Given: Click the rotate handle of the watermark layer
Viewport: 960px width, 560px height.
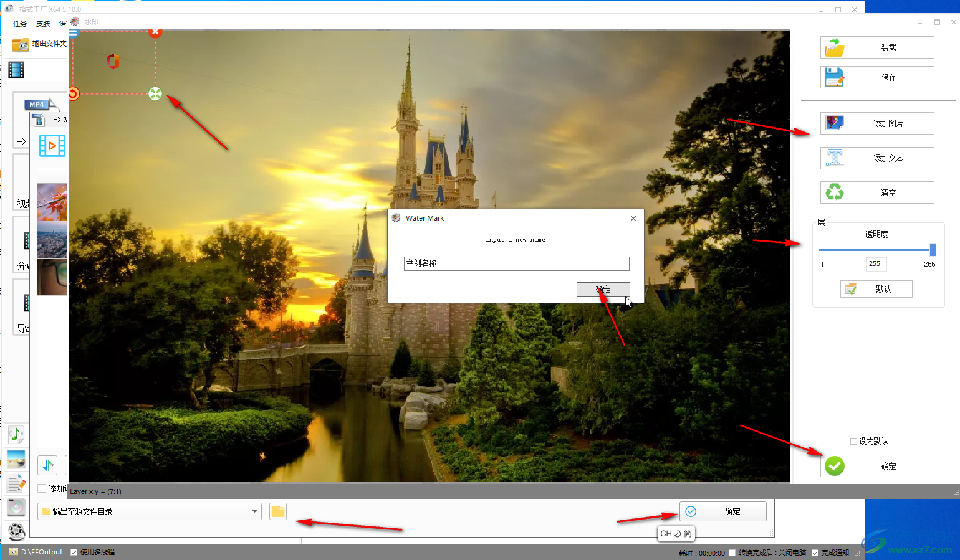Looking at the screenshot, I should coord(73,93).
